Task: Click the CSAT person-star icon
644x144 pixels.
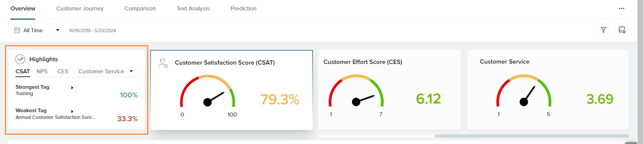Action: [x=163, y=63]
